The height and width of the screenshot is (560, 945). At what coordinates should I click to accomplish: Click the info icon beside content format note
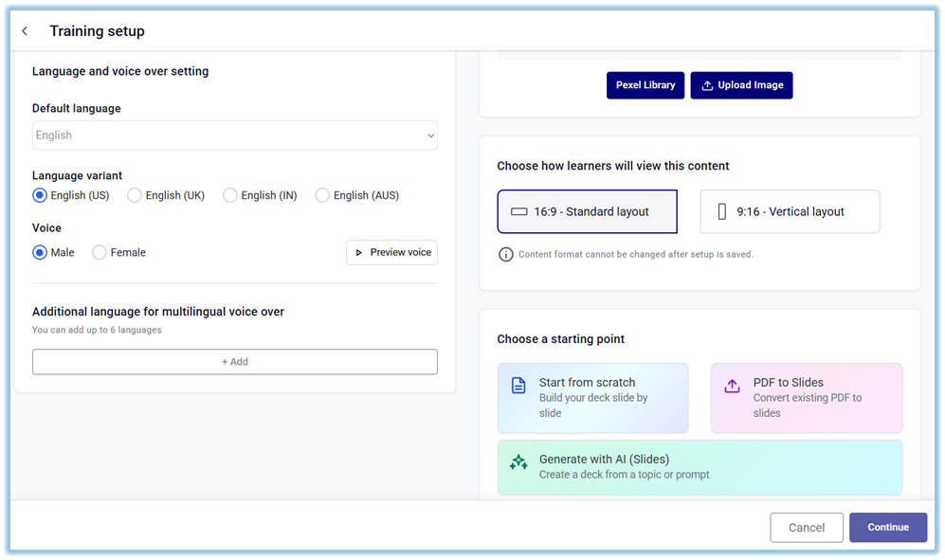click(x=506, y=254)
